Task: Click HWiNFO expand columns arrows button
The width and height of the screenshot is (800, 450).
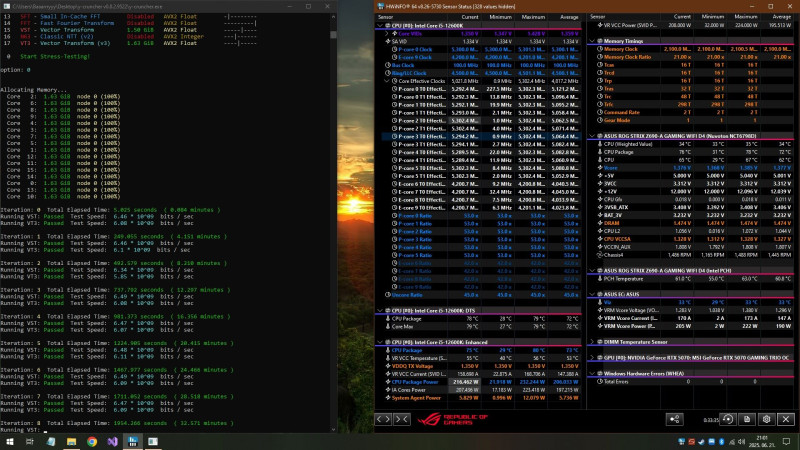Action: (x=383, y=419)
